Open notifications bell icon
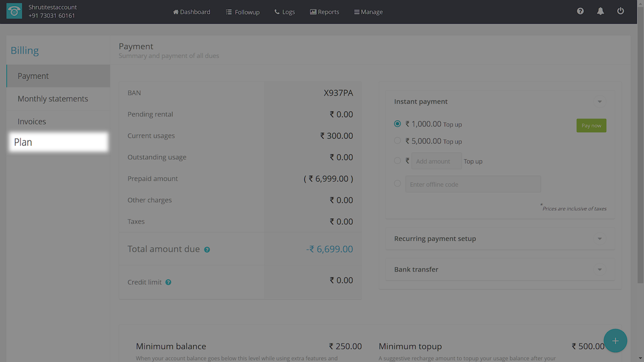Image resolution: width=644 pixels, height=362 pixels. (x=600, y=11)
